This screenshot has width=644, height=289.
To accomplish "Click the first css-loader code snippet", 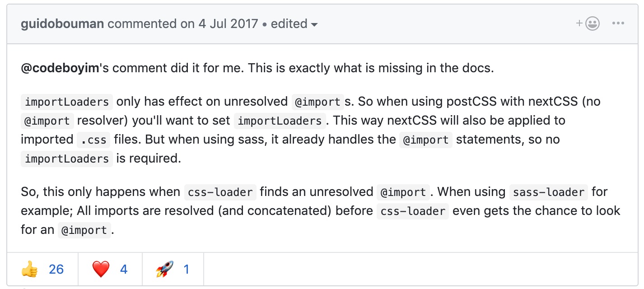I will coord(220,192).
